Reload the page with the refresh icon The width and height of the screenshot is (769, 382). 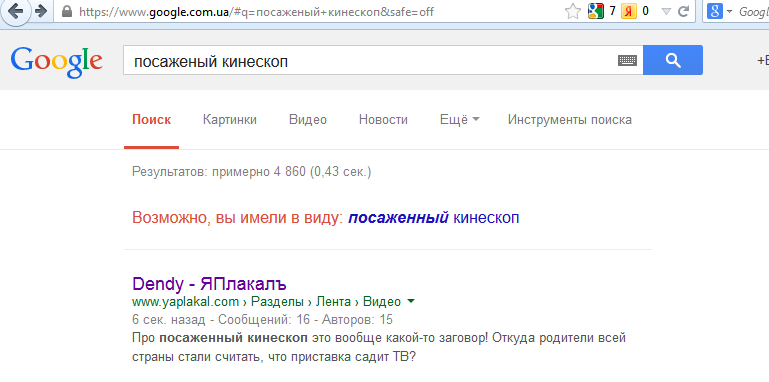[683, 11]
